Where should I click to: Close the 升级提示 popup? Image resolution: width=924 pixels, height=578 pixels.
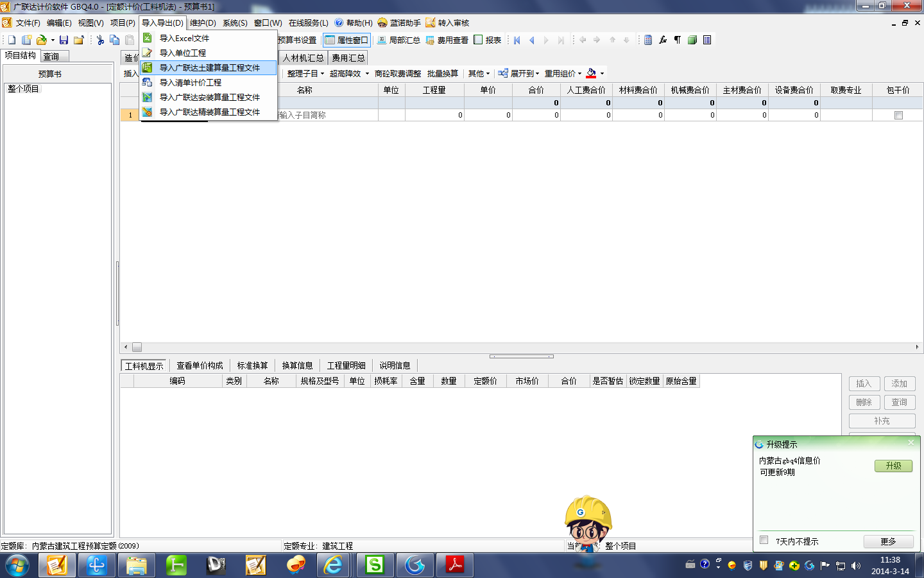pos(911,442)
